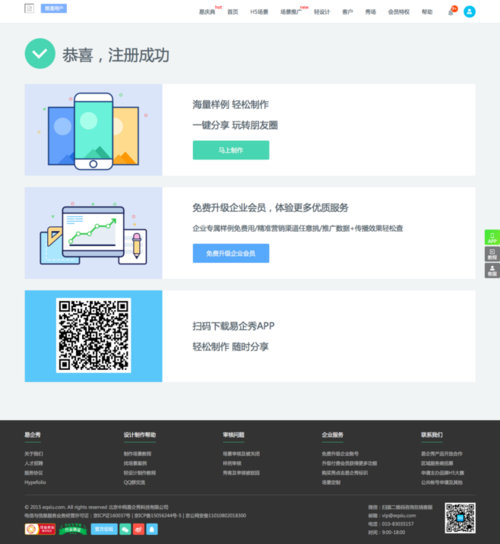This screenshot has width=500, height=544.
Task: Open the 人才招聘 footer link
Action: (34, 463)
